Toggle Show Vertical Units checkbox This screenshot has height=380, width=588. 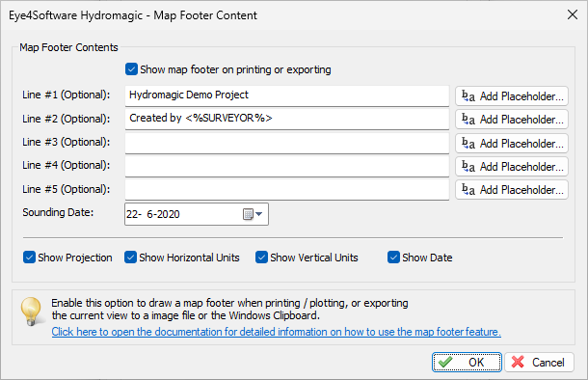tap(261, 258)
